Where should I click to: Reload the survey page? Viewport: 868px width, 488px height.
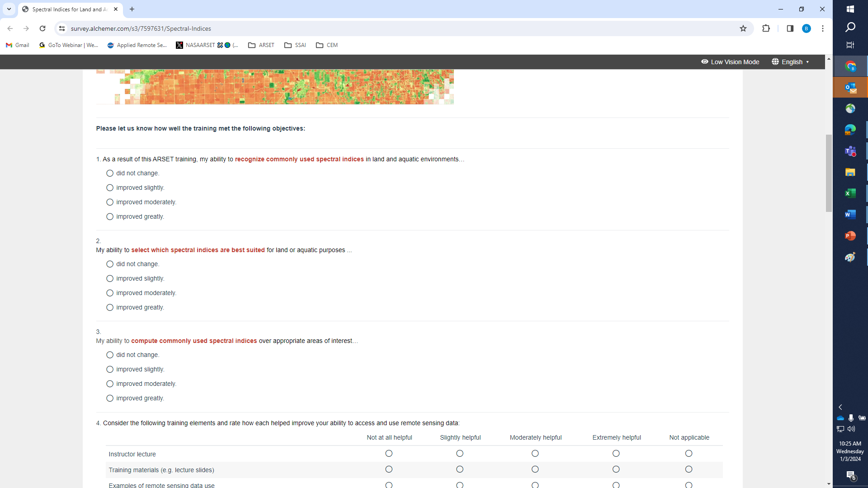pos(42,28)
